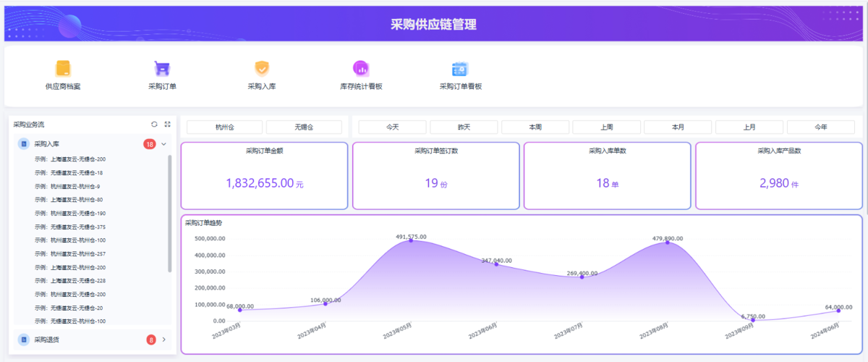This screenshot has height=362, width=868.
Task: Switch to the 今年 time filter
Action: tap(821, 127)
